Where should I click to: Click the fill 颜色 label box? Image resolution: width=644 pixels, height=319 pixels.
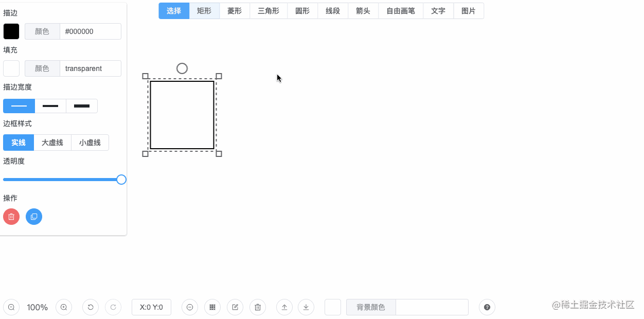(x=42, y=68)
